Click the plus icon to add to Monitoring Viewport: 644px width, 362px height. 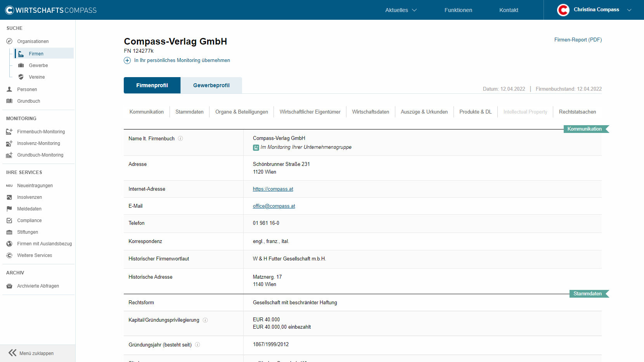[x=127, y=60]
